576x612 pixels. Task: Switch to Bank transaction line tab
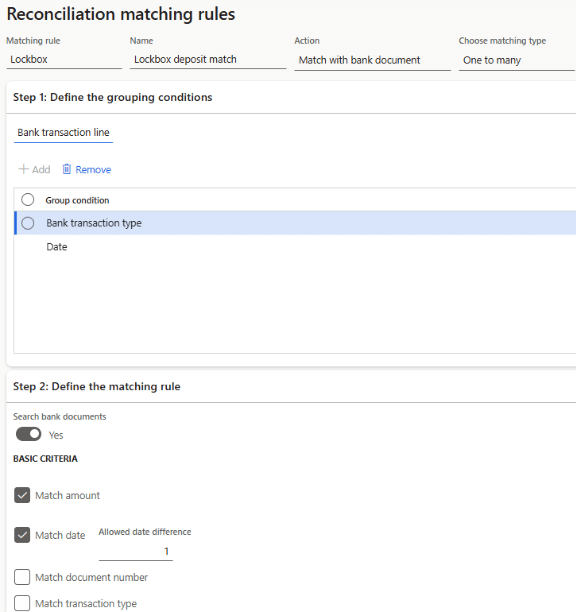pyautogui.click(x=63, y=132)
